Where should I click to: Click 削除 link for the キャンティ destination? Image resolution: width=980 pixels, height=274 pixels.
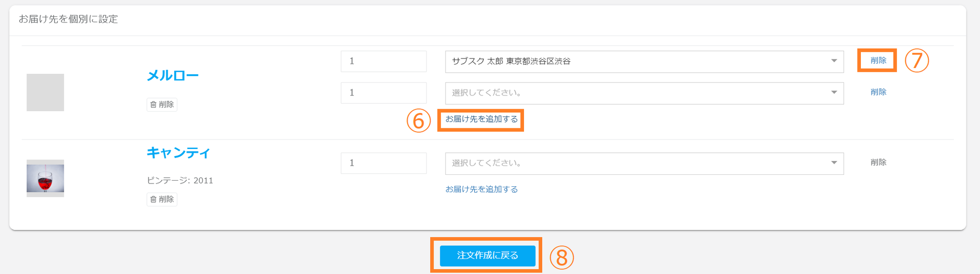tap(878, 162)
